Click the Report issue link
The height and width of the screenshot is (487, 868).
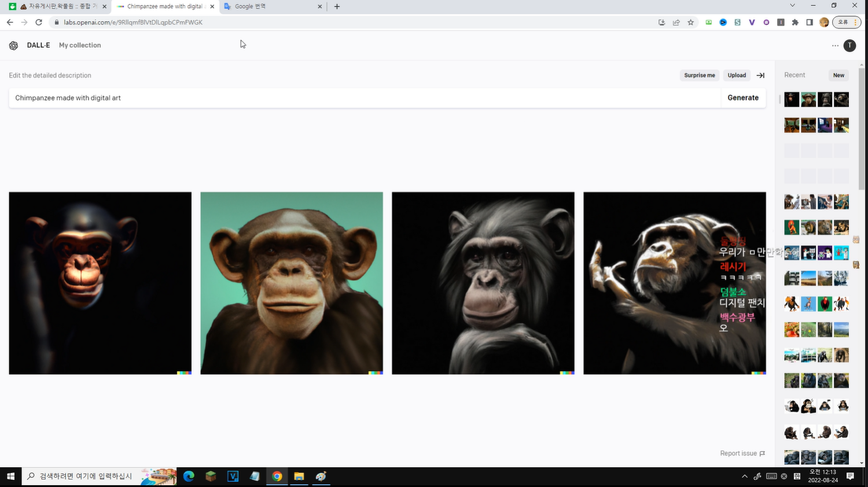point(742,453)
